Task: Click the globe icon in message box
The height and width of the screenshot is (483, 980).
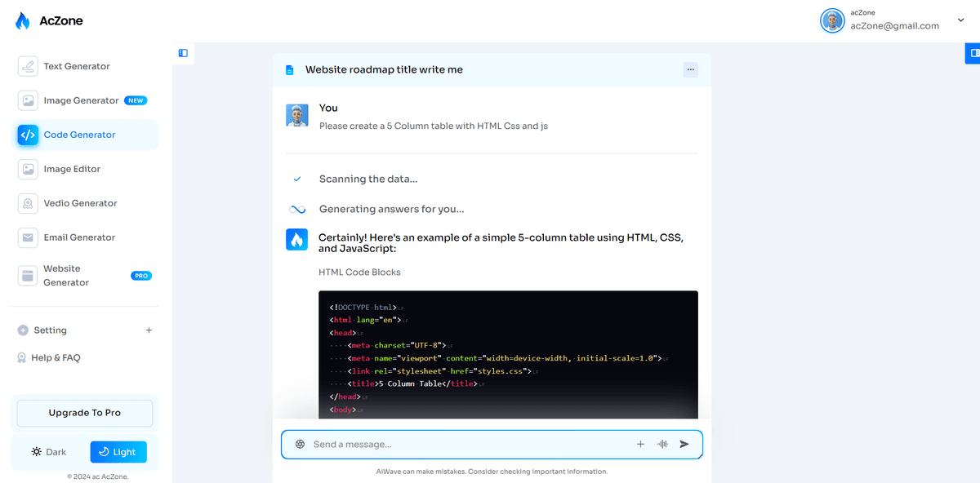Action: point(300,444)
